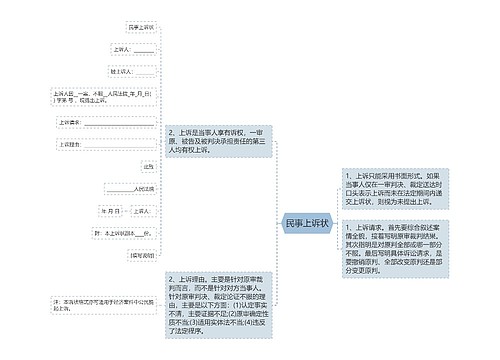The height and width of the screenshot is (360, 500).
Task: Select the 被上诉人 node
Action: (132, 72)
